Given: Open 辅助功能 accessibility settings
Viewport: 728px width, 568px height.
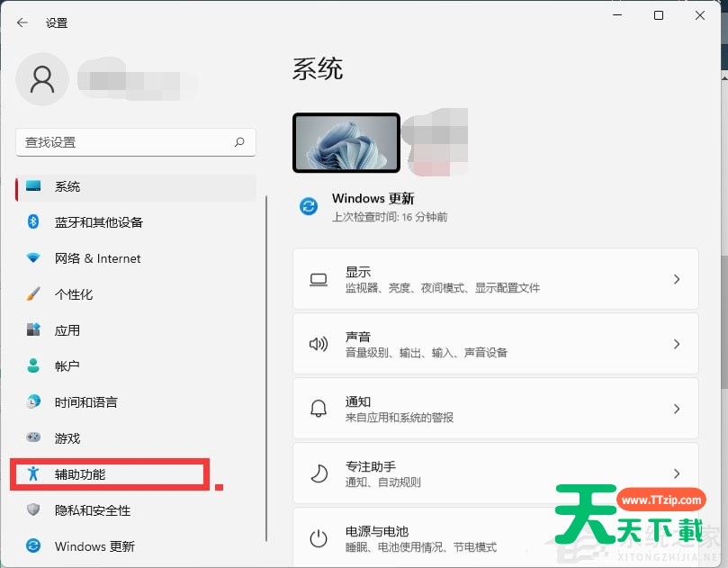Looking at the screenshot, I should pos(136,474).
